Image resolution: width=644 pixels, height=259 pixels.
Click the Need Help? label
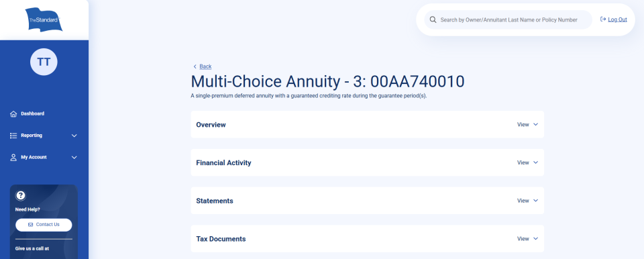coord(28,209)
